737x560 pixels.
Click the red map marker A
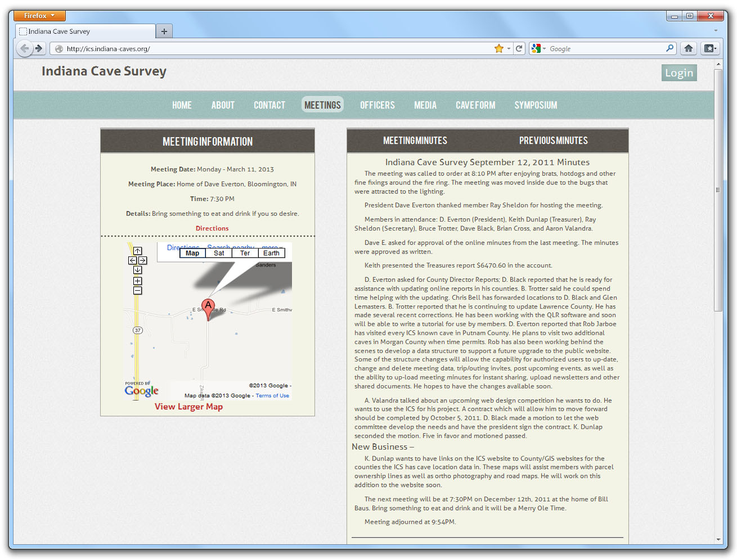click(x=208, y=309)
